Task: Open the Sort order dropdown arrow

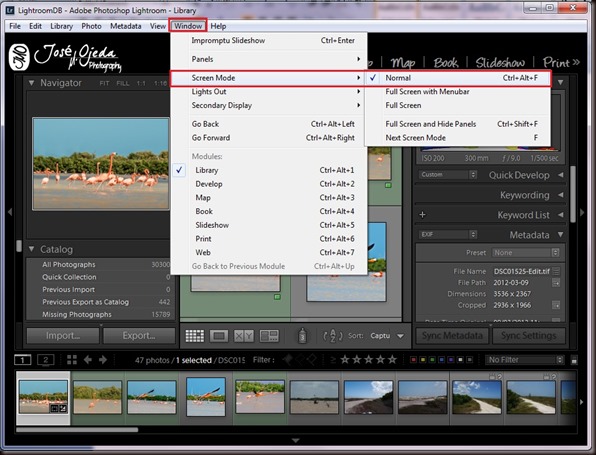Action: pyautogui.click(x=400, y=336)
